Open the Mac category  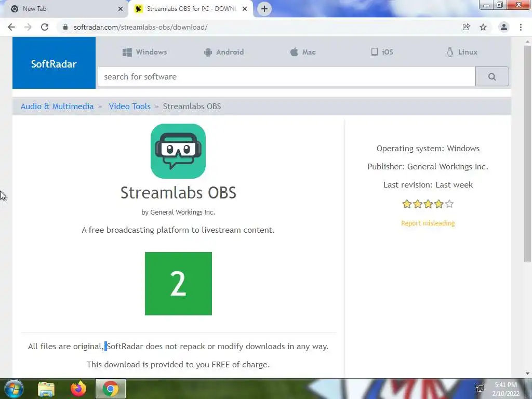coord(303,52)
